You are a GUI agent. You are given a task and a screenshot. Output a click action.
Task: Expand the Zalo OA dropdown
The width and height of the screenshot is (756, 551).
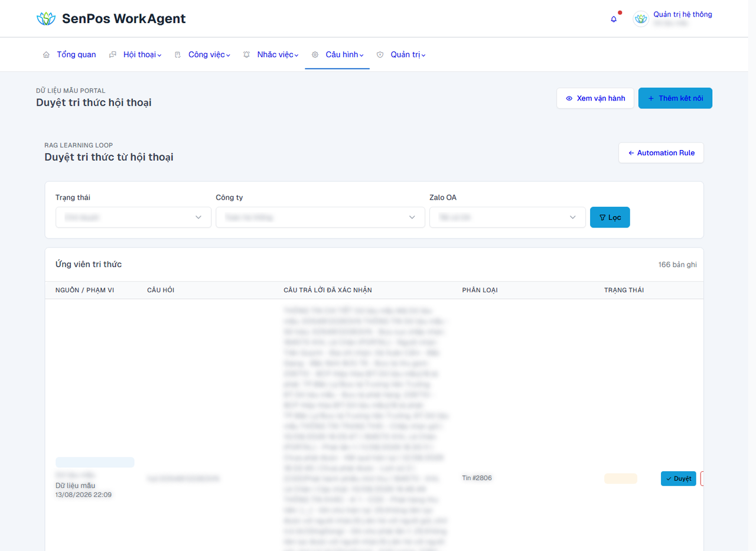coord(507,217)
